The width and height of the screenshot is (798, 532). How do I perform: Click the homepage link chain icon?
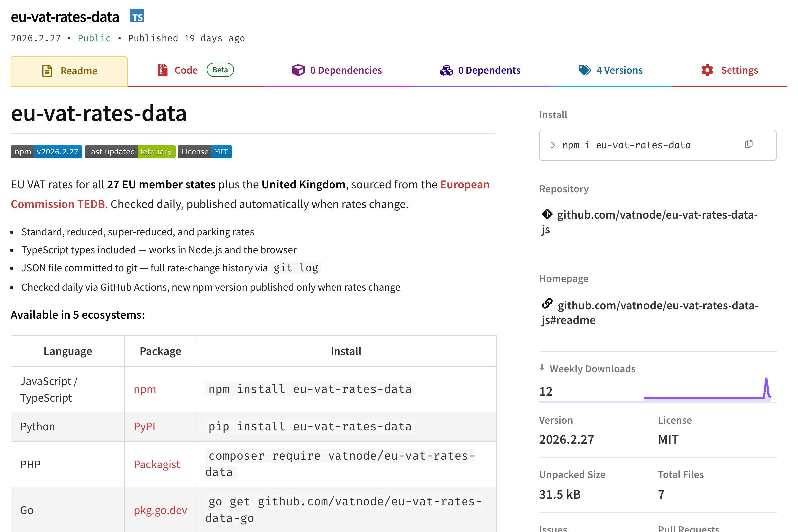tap(547, 304)
